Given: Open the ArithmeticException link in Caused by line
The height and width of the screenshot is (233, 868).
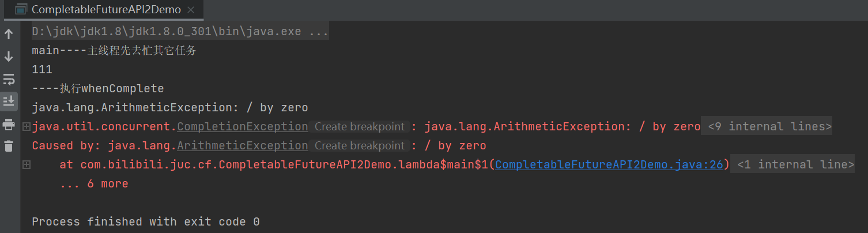Looking at the screenshot, I should pyautogui.click(x=242, y=146).
